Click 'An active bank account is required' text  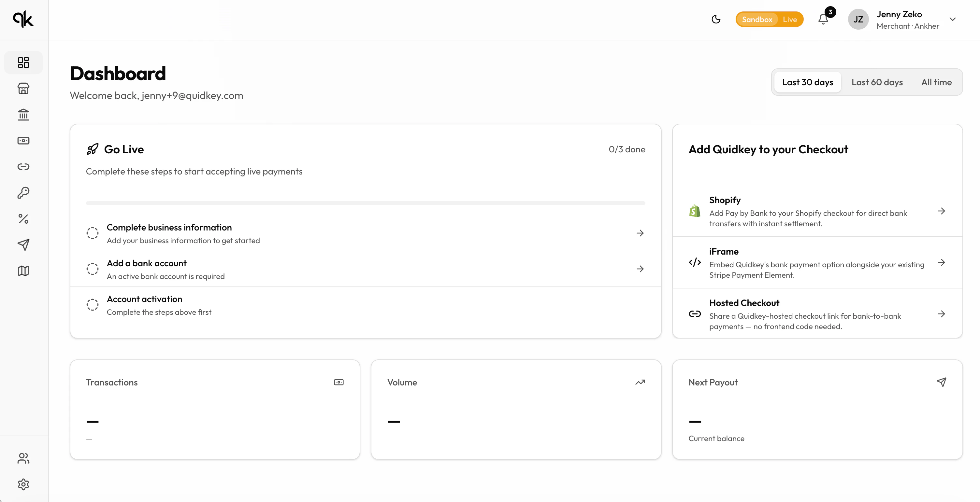click(166, 276)
